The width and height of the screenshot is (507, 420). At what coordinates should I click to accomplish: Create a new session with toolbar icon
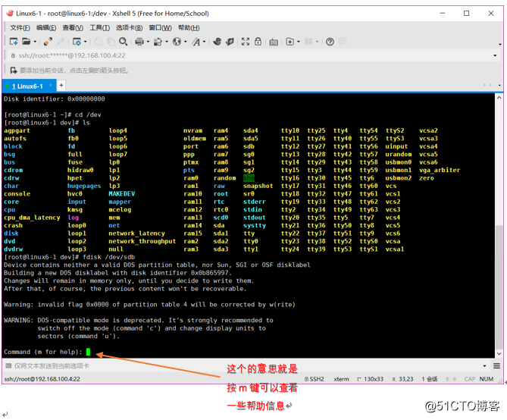coord(14,42)
